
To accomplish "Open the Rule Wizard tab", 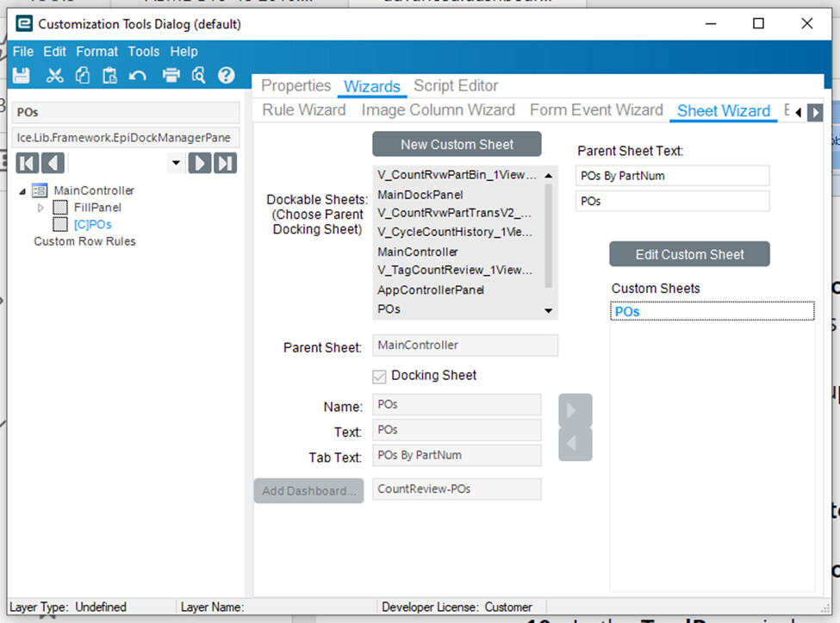I will click(304, 109).
